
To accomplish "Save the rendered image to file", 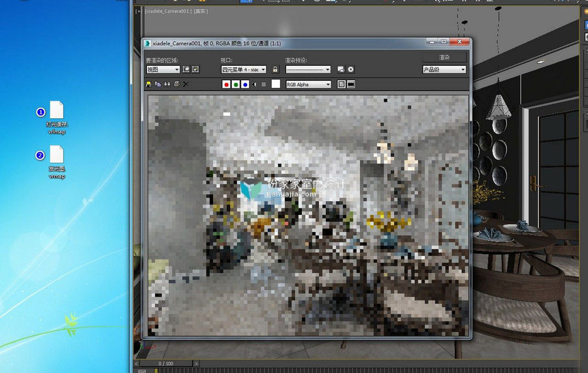I will [148, 84].
